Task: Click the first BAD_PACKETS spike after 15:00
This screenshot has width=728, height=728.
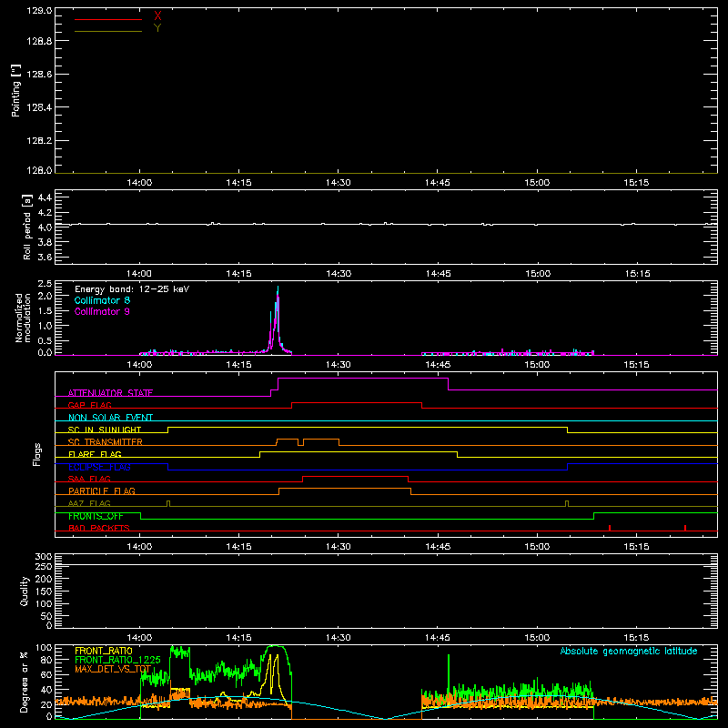Action: [x=610, y=528]
